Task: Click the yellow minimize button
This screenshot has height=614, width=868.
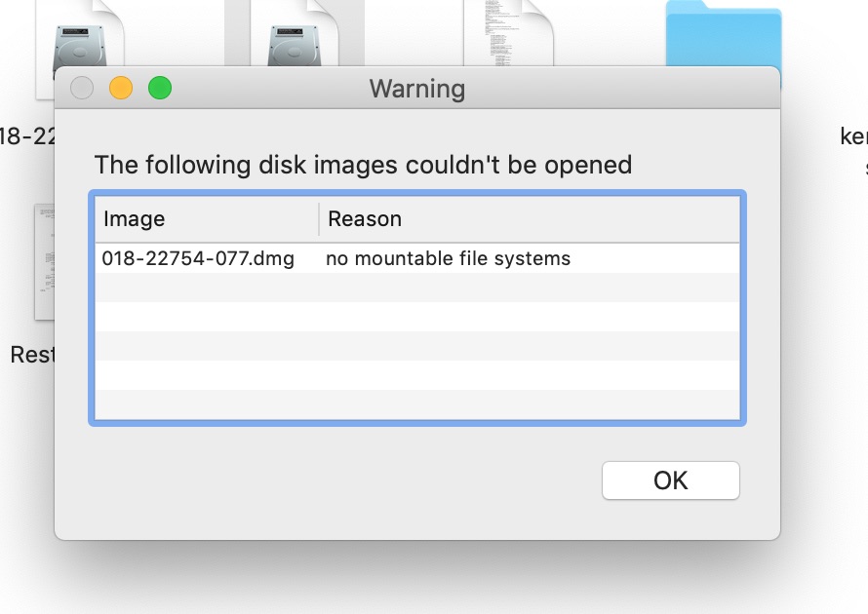Action: pyautogui.click(x=121, y=88)
